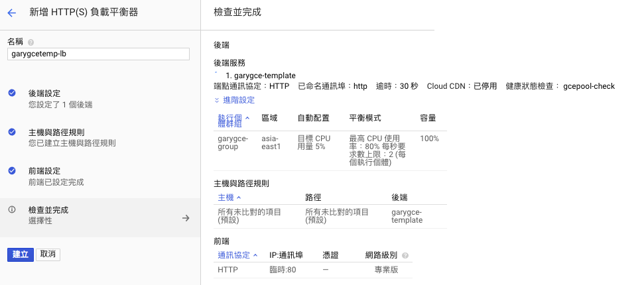Click the checkmark icon for 前端設定
The image size is (644, 285).
click(12, 170)
